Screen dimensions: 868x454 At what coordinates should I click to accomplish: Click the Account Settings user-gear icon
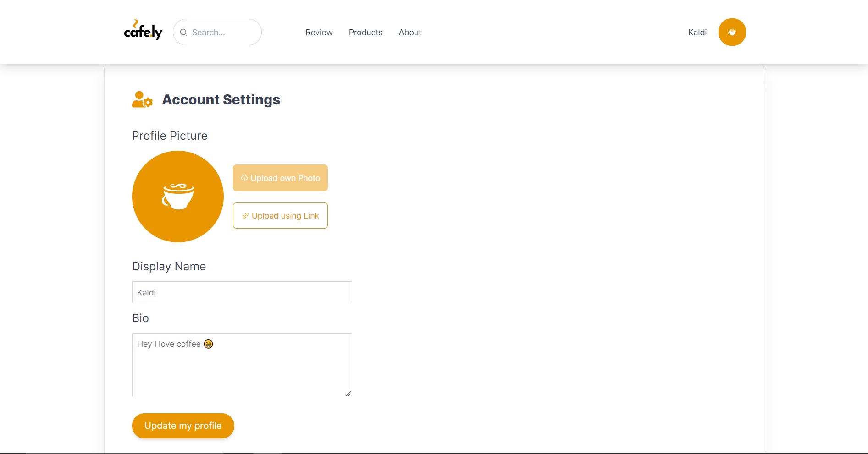[x=142, y=99]
